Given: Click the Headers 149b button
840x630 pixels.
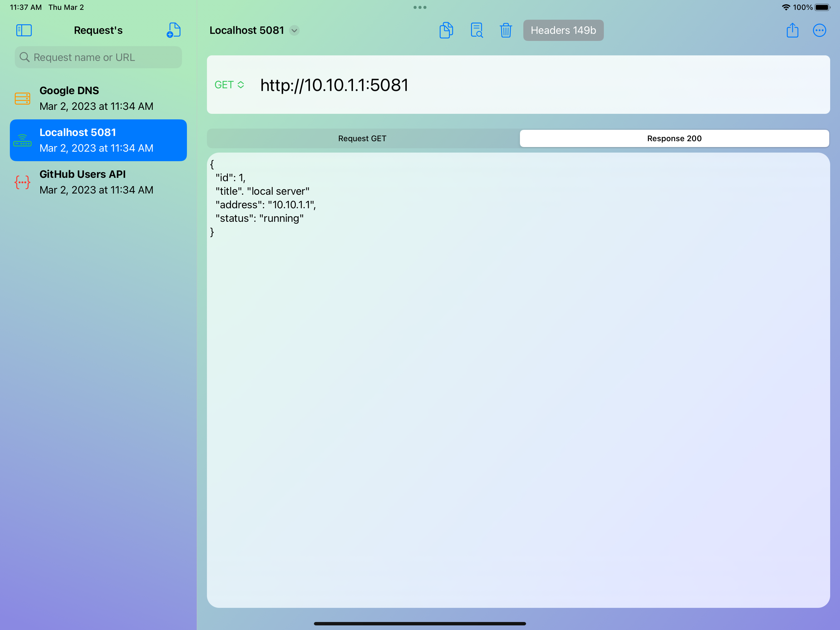Looking at the screenshot, I should coord(563,30).
